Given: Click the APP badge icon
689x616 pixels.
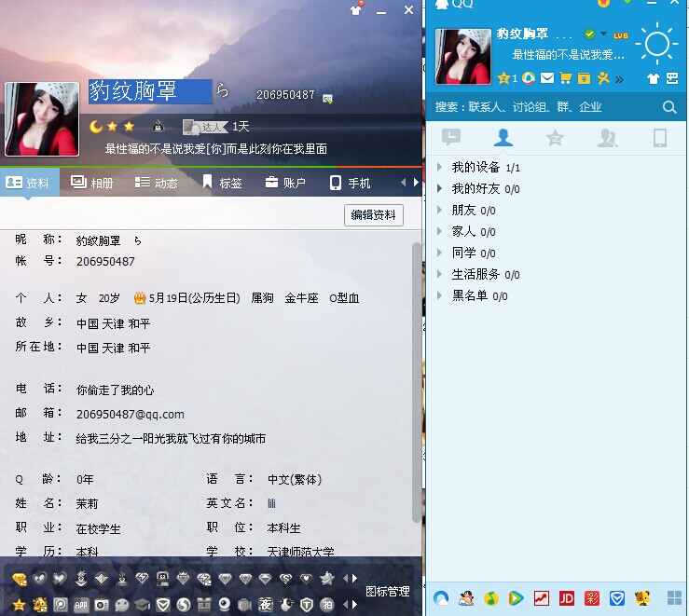Looking at the screenshot, I should pos(81,605).
